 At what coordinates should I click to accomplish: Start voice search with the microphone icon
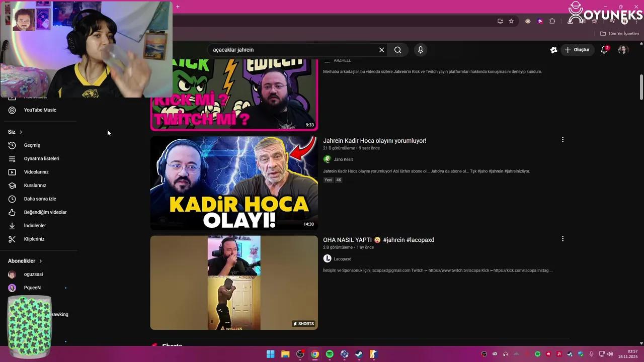pyautogui.click(x=421, y=50)
